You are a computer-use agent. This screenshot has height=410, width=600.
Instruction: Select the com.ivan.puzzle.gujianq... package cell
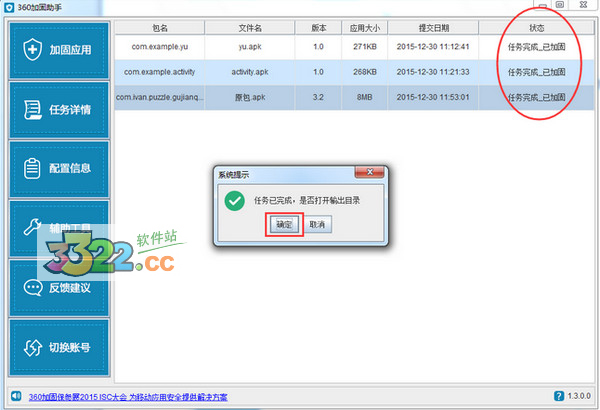pyautogui.click(x=160, y=97)
